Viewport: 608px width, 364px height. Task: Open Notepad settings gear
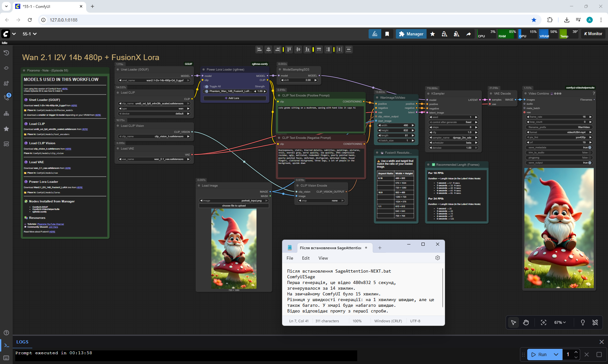coord(437,258)
